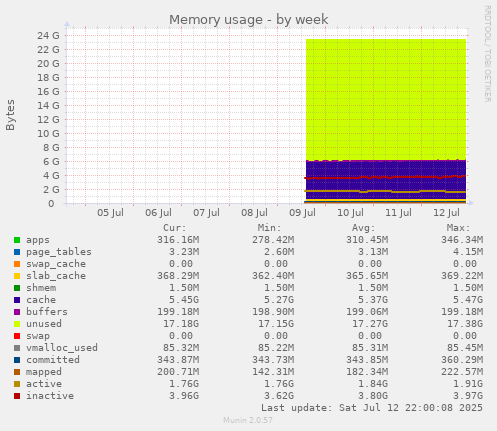
Task: Click the cache max value 5.47G
Action: [x=468, y=300]
